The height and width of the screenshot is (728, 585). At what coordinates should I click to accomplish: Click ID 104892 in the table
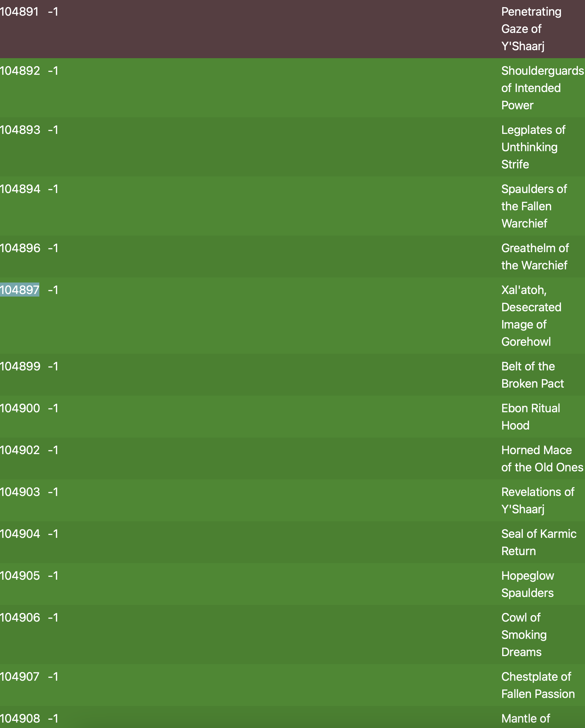(20, 71)
